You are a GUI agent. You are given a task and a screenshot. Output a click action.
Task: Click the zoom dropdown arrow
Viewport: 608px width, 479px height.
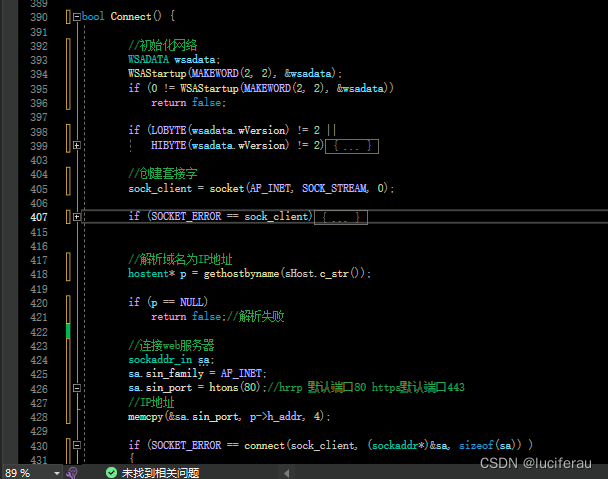[57, 473]
